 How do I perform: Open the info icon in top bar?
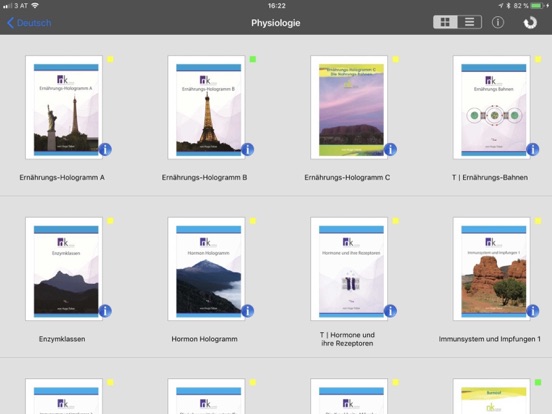coord(497,23)
